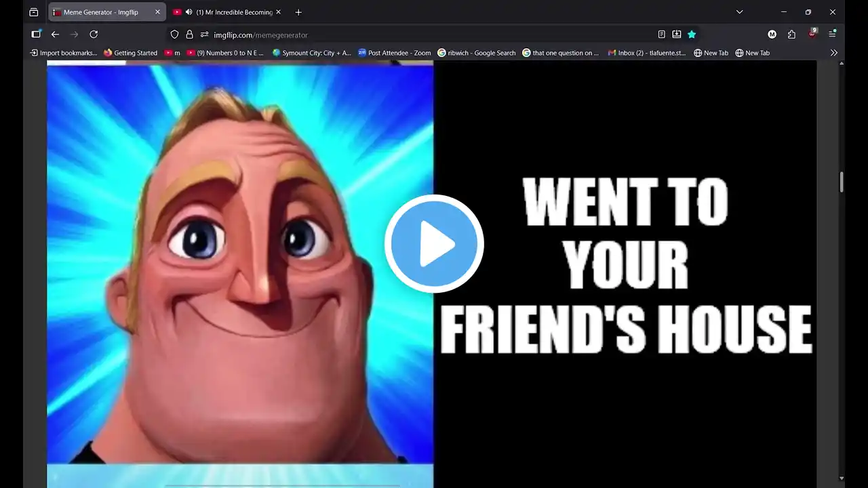Toggle the bookmark star for this page
Image resolution: width=868 pixels, height=488 pixels.
692,35
